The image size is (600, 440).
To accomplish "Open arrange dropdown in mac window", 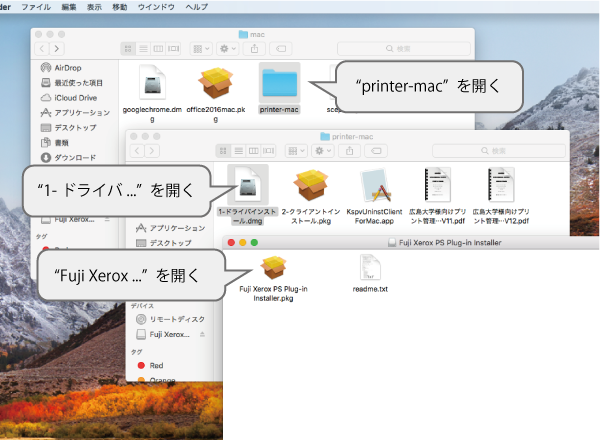I will point(201,49).
